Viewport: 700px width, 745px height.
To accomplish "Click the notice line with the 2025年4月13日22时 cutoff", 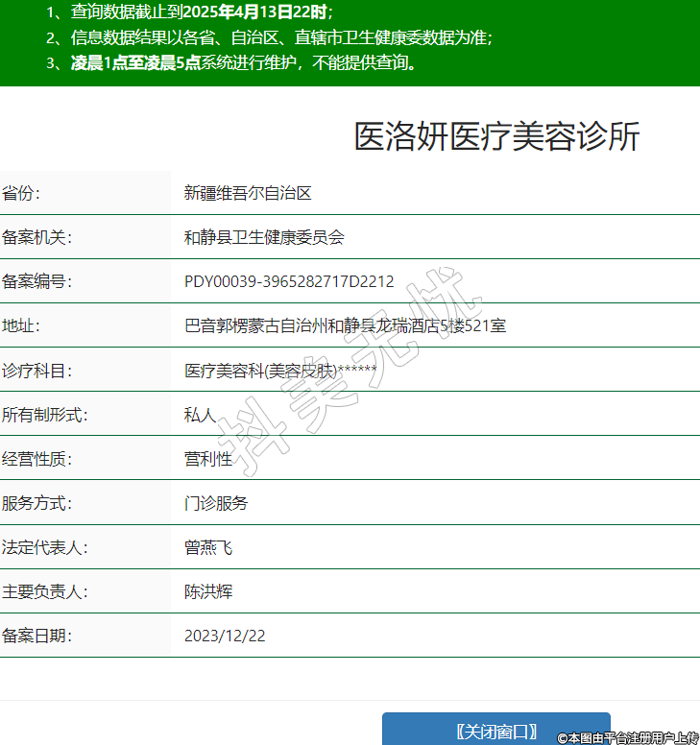I will point(188,13).
